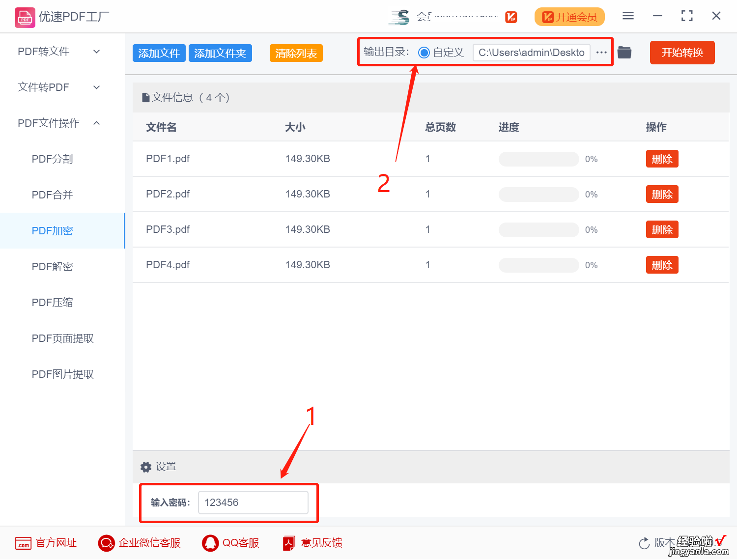The height and width of the screenshot is (560, 737).
Task: Click the 添加文件 button
Action: pos(159,53)
